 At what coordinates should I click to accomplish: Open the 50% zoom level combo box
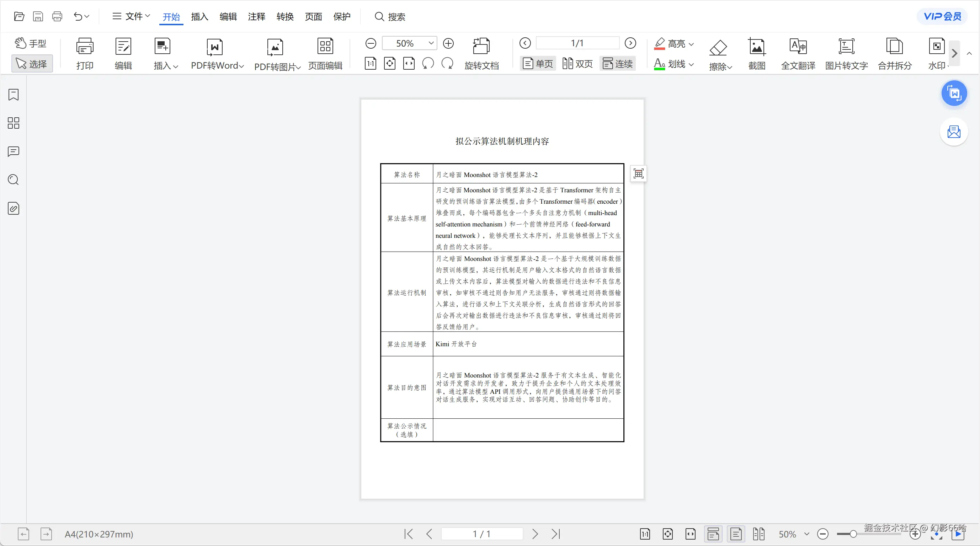pos(409,43)
